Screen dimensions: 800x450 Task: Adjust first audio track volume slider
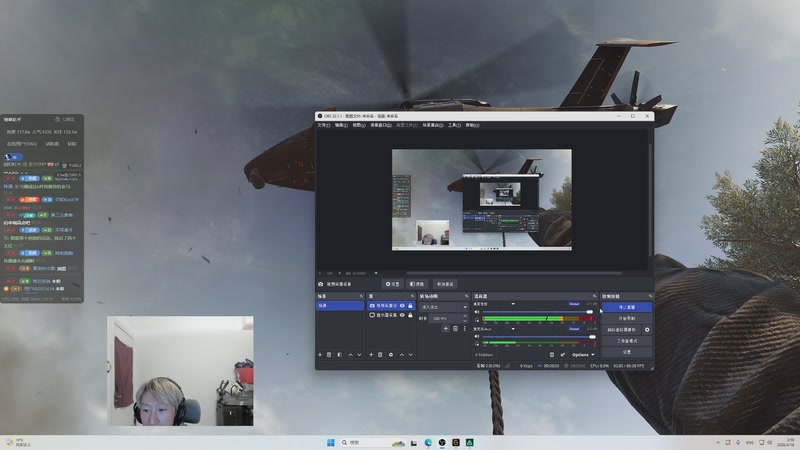coord(538,312)
